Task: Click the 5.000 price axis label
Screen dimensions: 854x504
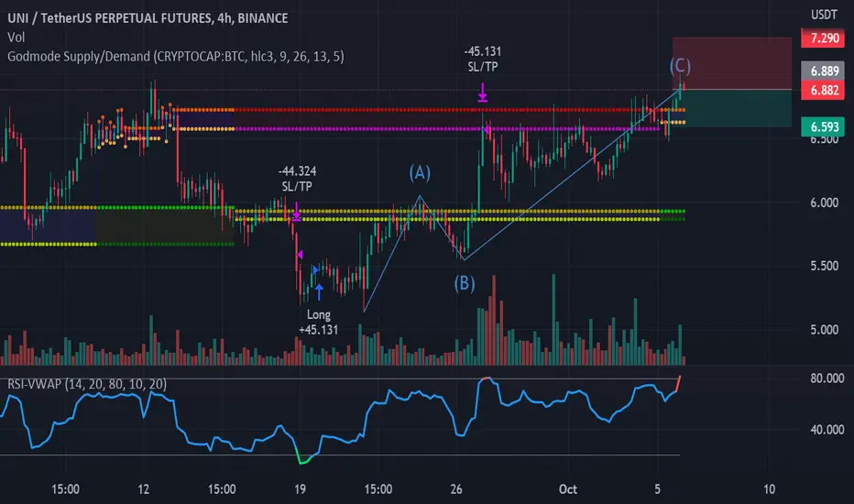Action: click(824, 330)
